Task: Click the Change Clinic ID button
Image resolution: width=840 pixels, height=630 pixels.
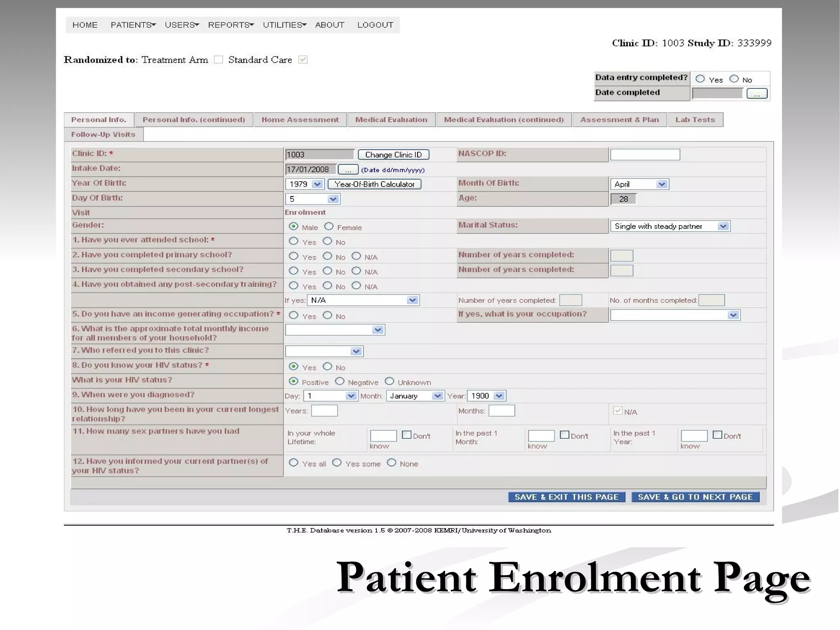Action: pos(393,155)
